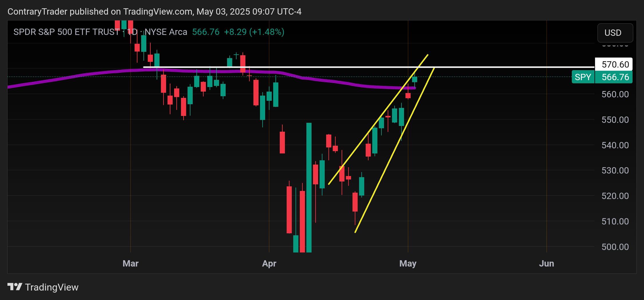Screen dimensions: 644x300
Task: Click the Apr label on time axis
Action: coord(269,263)
